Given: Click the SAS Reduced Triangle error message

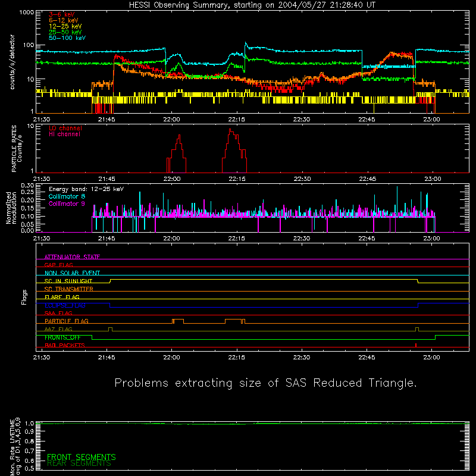Looking at the screenshot, I should point(265,383).
